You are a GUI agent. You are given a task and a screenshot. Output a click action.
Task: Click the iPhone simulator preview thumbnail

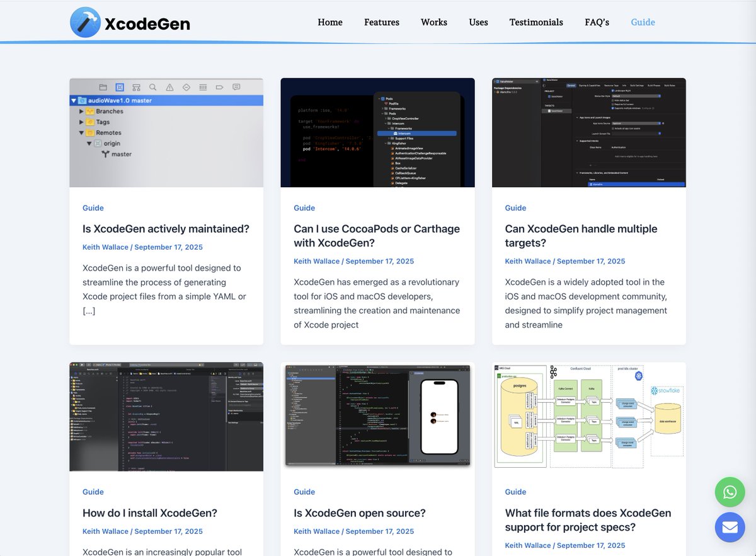coord(377,417)
